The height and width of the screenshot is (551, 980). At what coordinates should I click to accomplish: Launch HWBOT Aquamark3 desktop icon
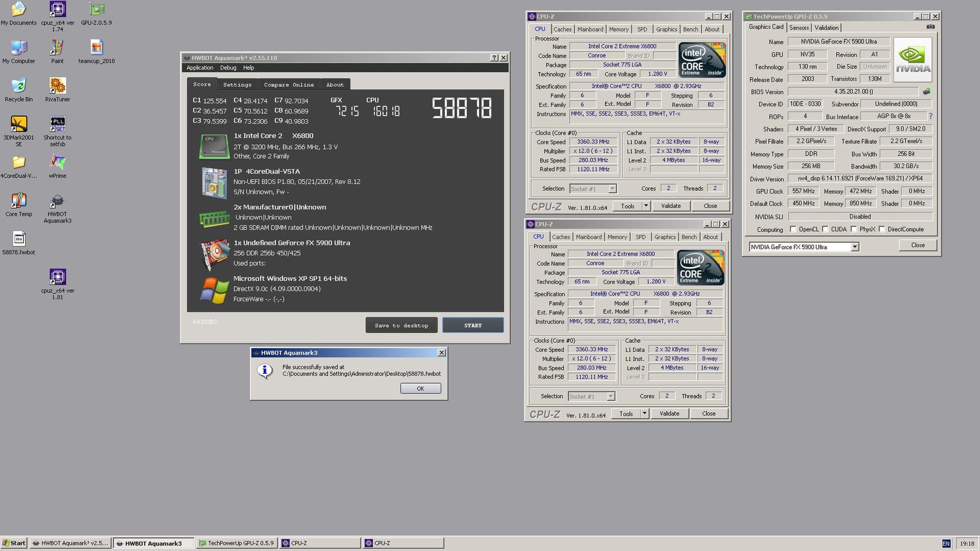(57, 208)
